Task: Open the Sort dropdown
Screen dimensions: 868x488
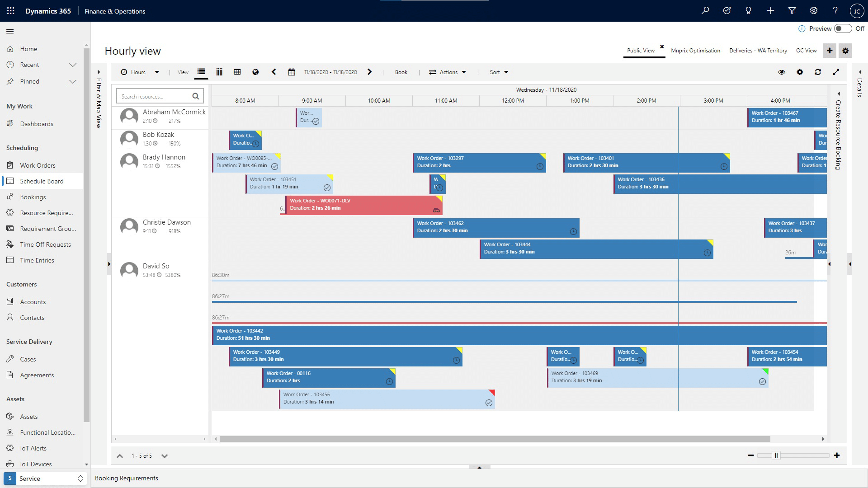Action: pos(498,72)
